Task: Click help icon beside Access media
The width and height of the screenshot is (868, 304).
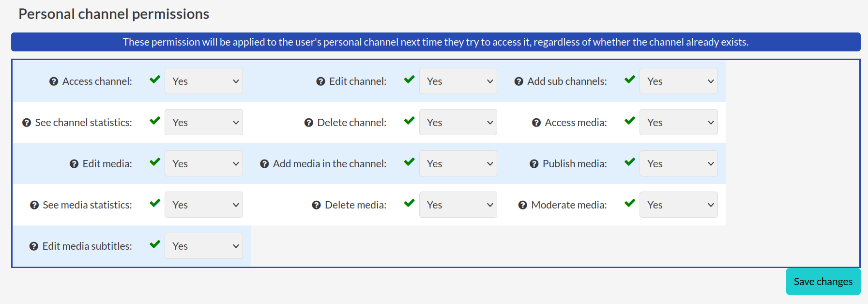Action: 536,123
